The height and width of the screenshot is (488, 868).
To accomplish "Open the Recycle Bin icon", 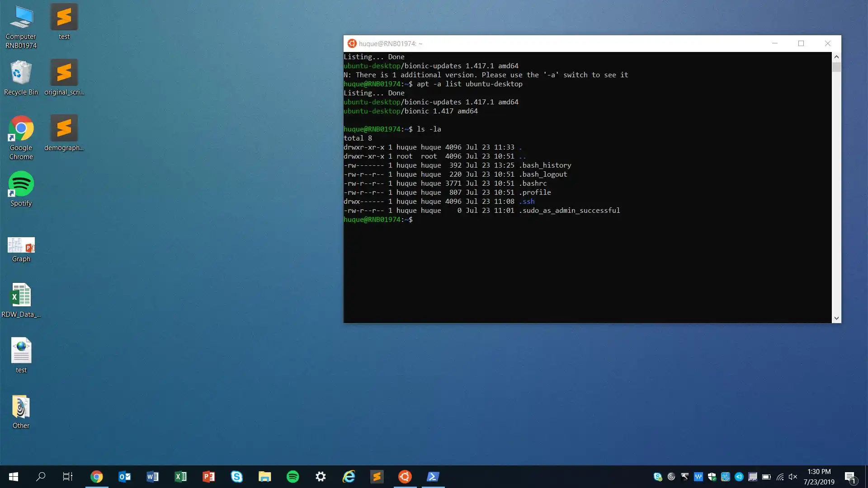I will [21, 78].
